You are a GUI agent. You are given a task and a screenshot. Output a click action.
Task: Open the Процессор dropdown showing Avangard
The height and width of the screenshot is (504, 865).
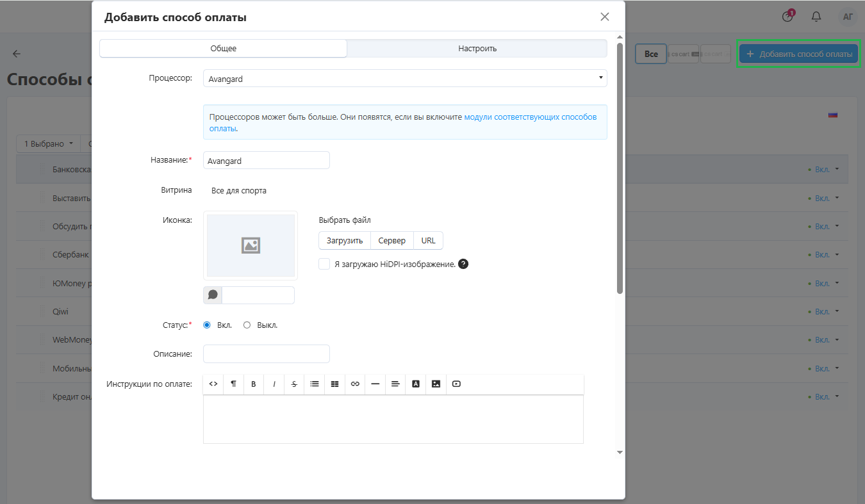click(x=405, y=79)
